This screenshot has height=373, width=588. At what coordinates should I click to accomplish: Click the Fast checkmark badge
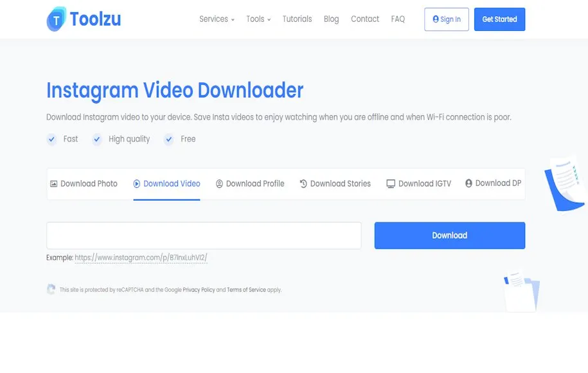point(52,139)
